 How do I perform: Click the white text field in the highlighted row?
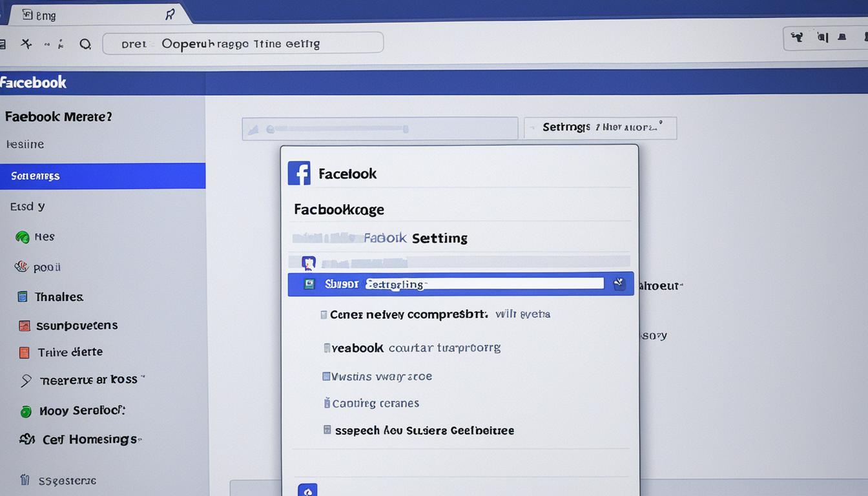(x=484, y=283)
